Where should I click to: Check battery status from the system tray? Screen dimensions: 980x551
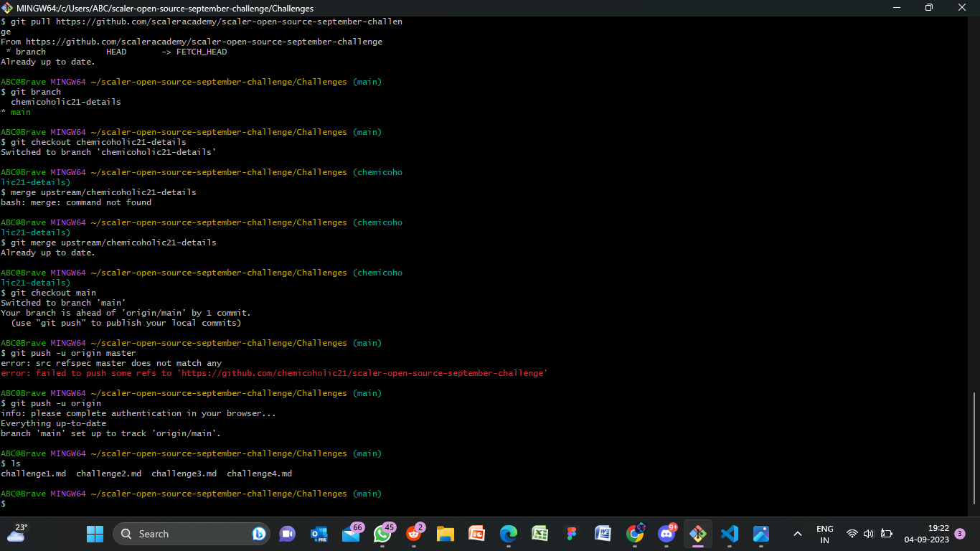tap(887, 534)
